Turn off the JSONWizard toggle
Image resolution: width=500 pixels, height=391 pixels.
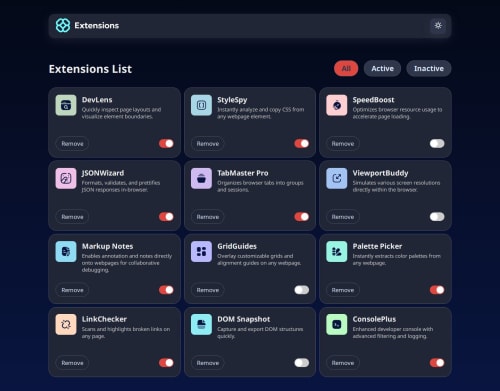tap(166, 217)
